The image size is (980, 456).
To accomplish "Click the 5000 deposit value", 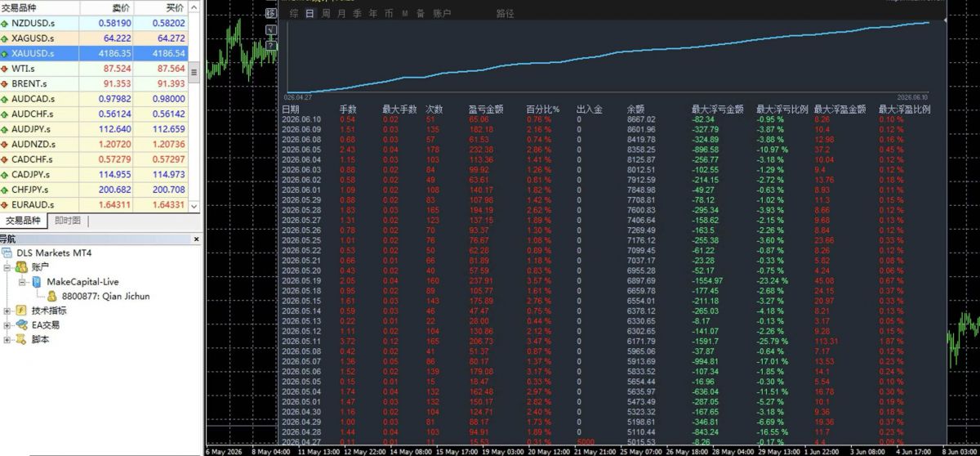I will (585, 441).
